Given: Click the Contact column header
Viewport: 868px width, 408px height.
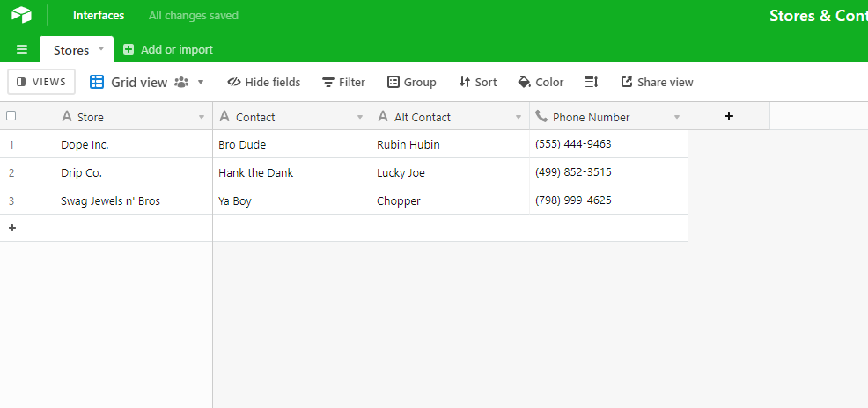Looking at the screenshot, I should tap(291, 116).
